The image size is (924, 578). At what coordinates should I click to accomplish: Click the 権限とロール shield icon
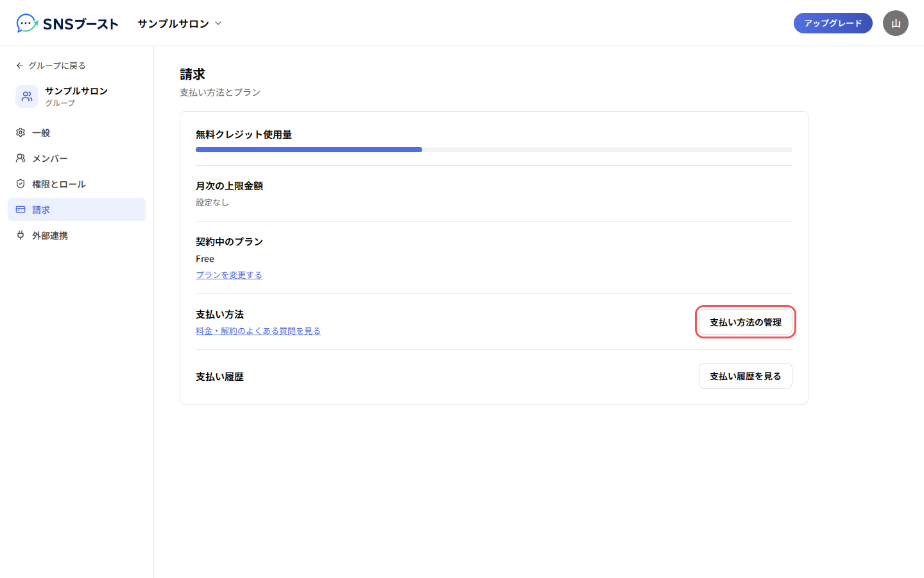[x=21, y=184]
